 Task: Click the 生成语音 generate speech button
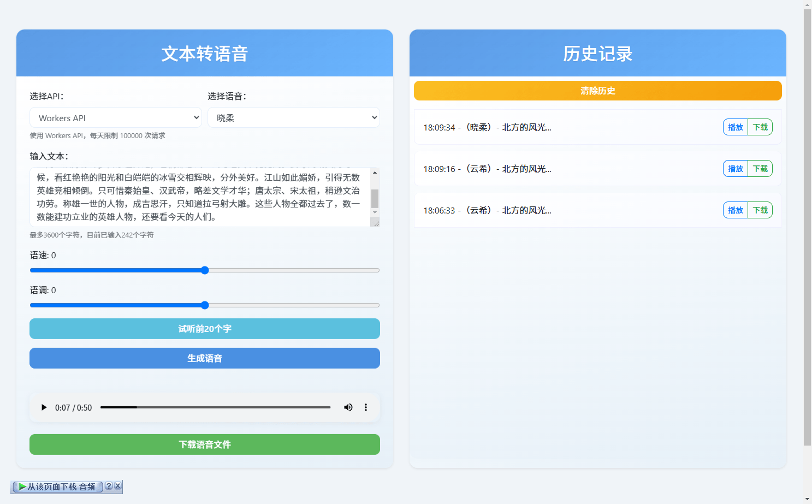(x=204, y=358)
